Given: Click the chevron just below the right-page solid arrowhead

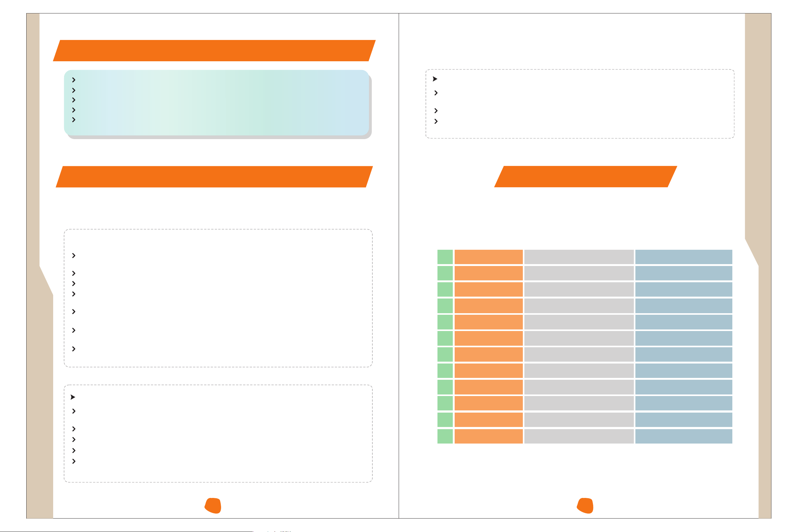Looking at the screenshot, I should (x=436, y=93).
